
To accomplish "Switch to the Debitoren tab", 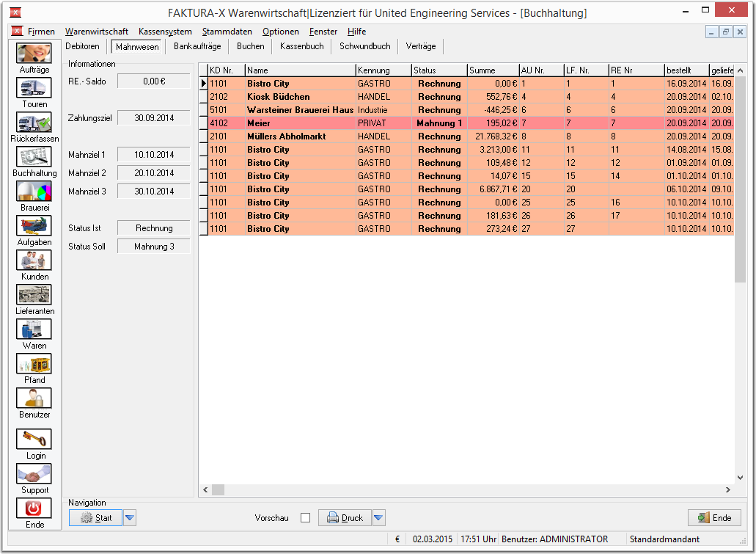I will click(x=82, y=46).
